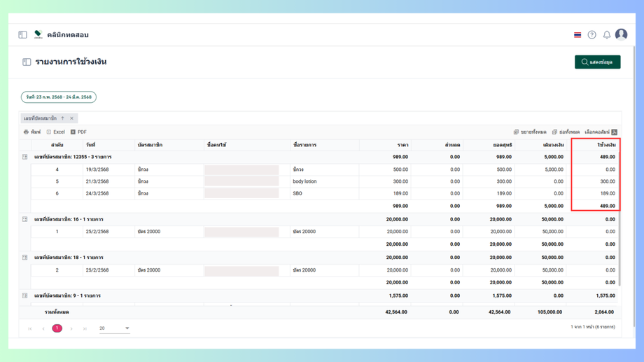Image resolution: width=644 pixels, height=362 pixels.
Task: Sort by the ลำดับ column header
Action: [x=57, y=145]
